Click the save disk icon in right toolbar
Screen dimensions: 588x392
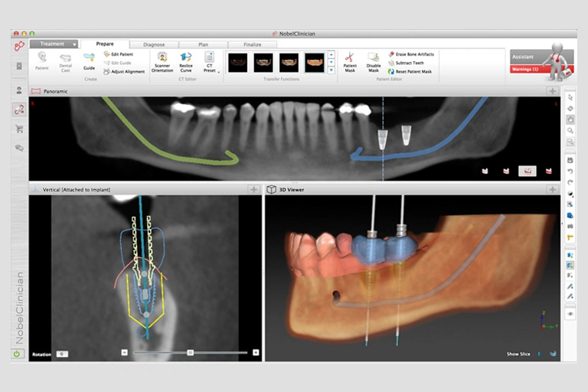(570, 159)
